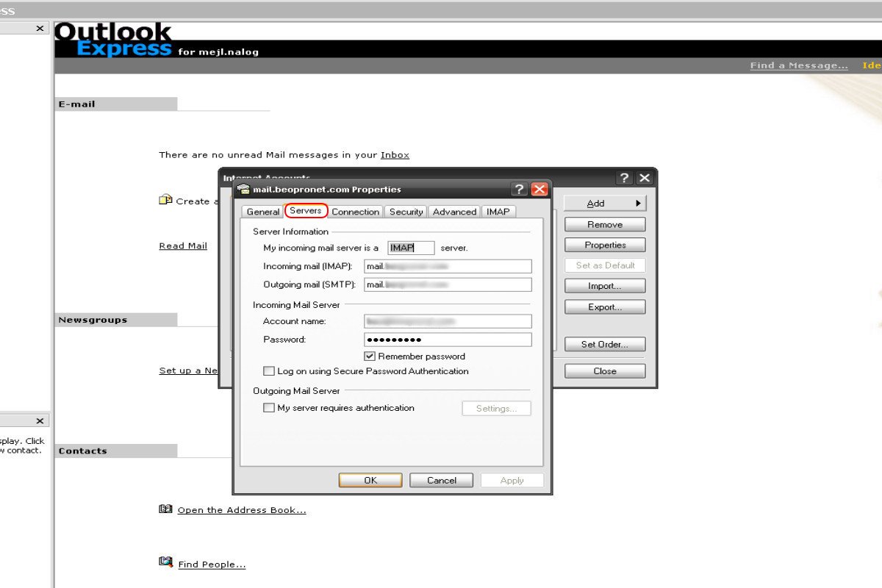Viewport: 882px width, 588px height.
Task: Click the mail account icon in Properties title bar
Action: pos(243,189)
